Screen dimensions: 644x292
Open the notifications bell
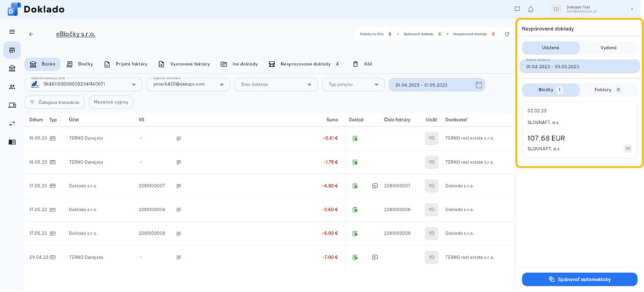[531, 9]
